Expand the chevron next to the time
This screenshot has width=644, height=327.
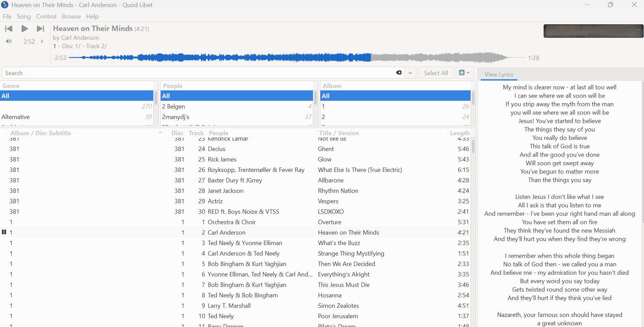click(x=42, y=41)
